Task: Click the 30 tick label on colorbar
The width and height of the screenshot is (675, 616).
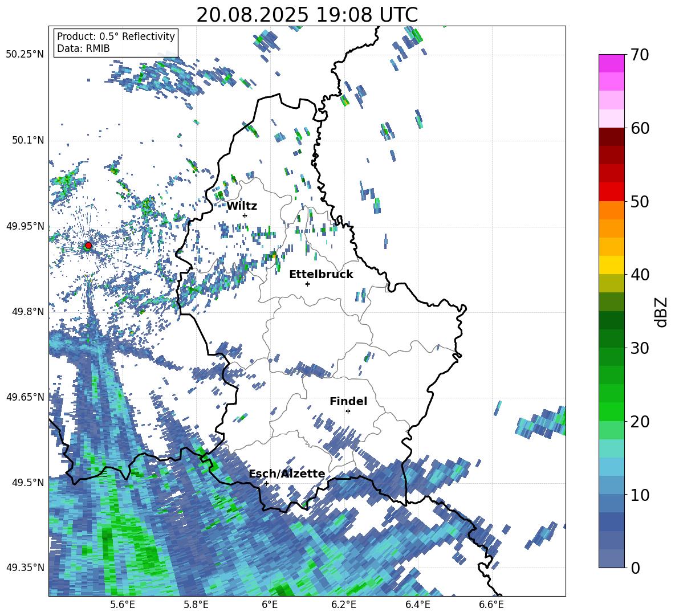Action: point(640,348)
